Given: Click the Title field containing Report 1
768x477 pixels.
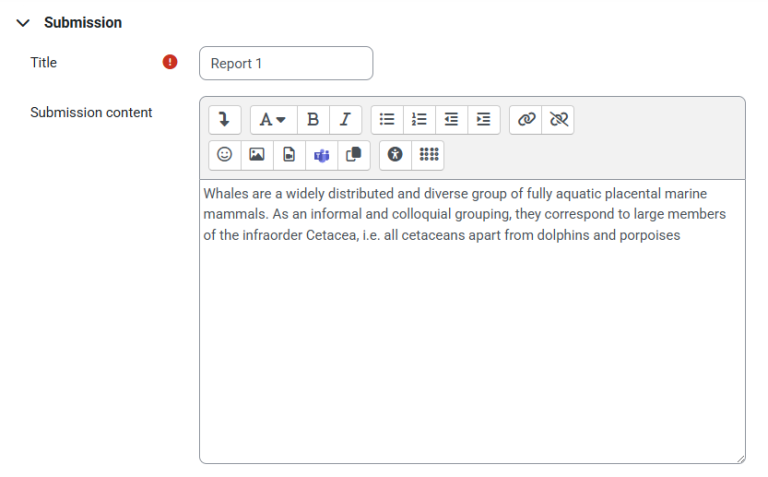Looking at the screenshot, I should (x=286, y=63).
